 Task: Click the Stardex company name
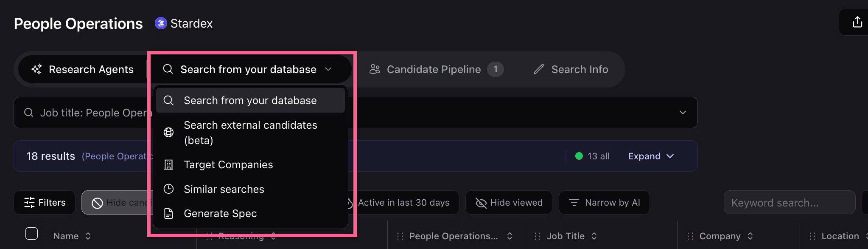[191, 23]
